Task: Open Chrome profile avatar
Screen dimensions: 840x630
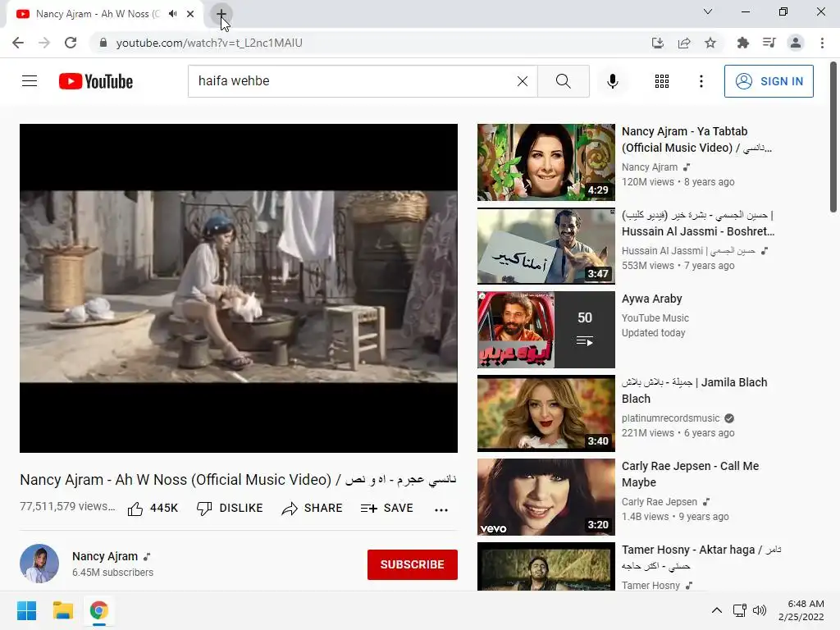Action: pos(796,43)
